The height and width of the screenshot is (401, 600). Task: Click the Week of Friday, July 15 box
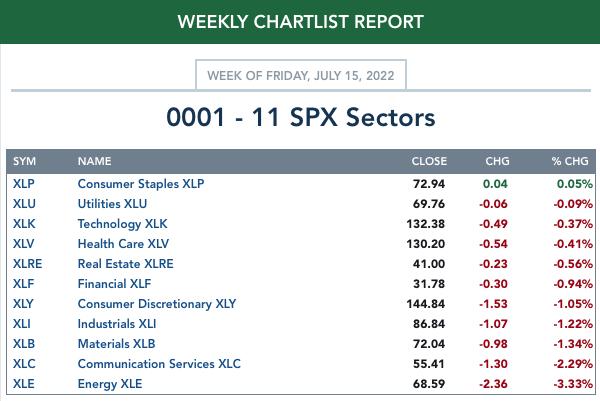pyautogui.click(x=300, y=76)
